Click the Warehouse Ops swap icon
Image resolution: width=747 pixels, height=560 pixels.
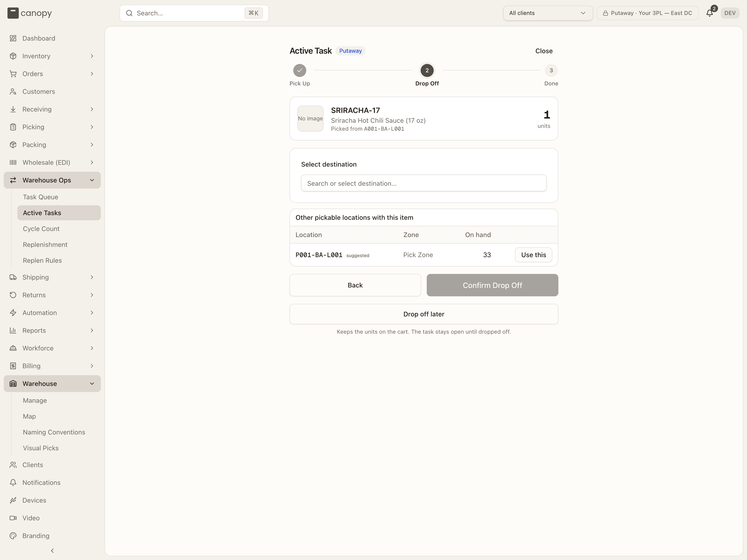click(x=13, y=180)
